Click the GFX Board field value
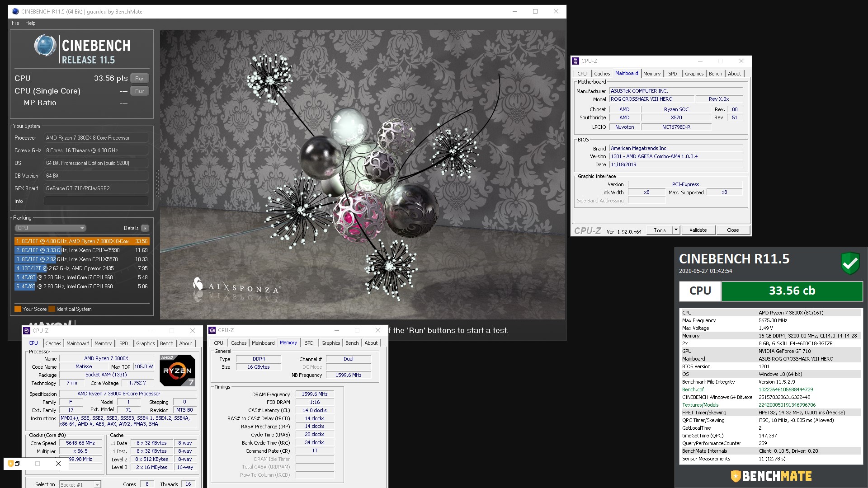868x488 pixels. tap(96, 188)
